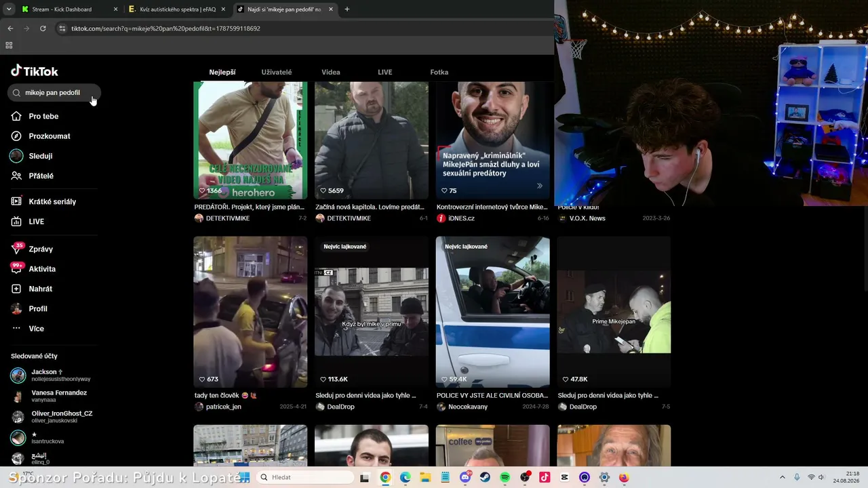Image resolution: width=868 pixels, height=488 pixels.
Task: Open followed account Oliver_IronGhost_CZ
Action: click(x=54, y=417)
